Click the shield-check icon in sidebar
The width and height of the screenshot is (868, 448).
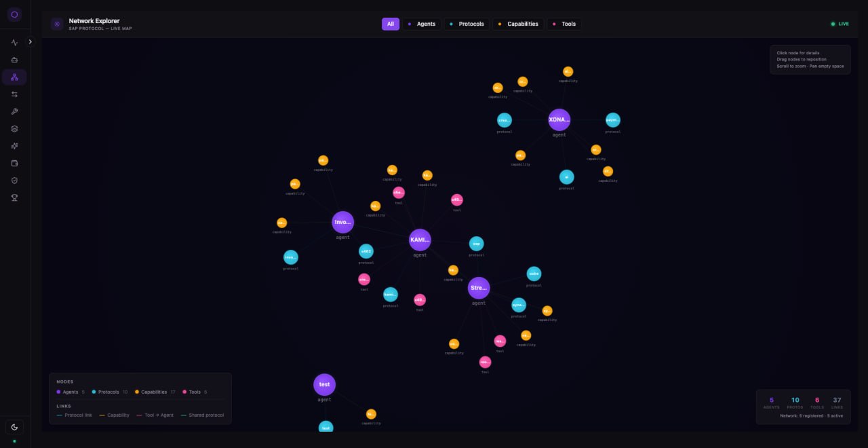14,180
